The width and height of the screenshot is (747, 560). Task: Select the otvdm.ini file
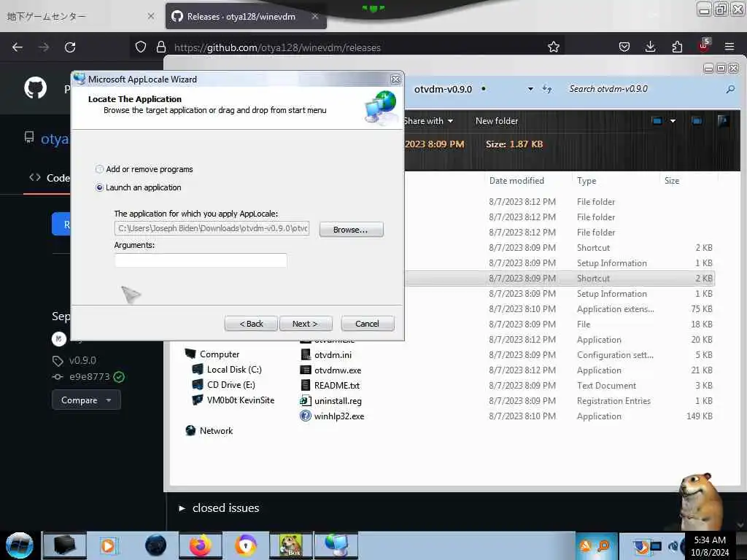(333, 355)
